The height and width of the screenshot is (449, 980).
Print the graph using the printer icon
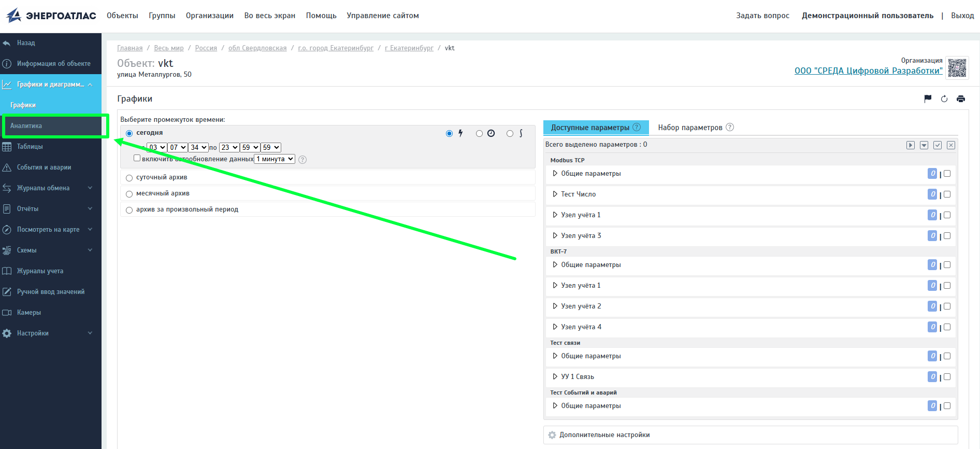961,99
